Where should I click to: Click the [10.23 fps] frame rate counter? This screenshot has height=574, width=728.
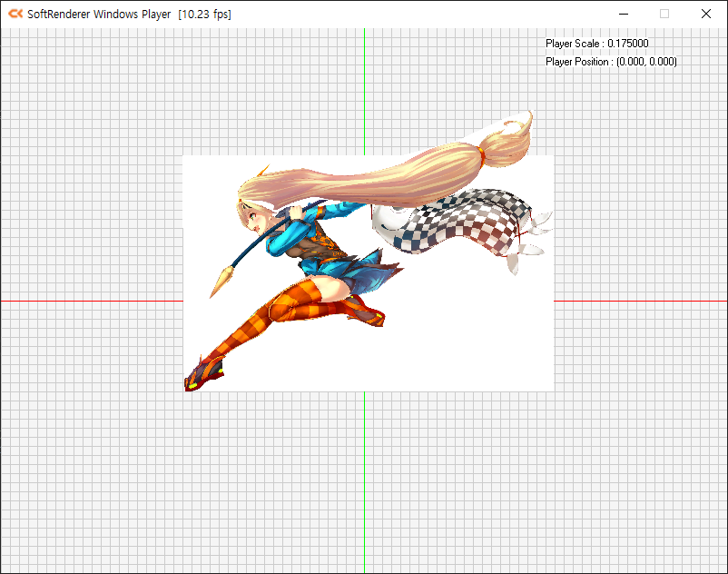click(205, 14)
